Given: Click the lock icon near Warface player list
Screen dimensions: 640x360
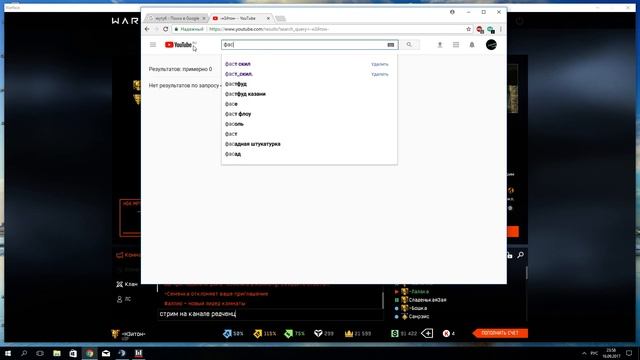Looking at the screenshot, I should tap(509, 255).
